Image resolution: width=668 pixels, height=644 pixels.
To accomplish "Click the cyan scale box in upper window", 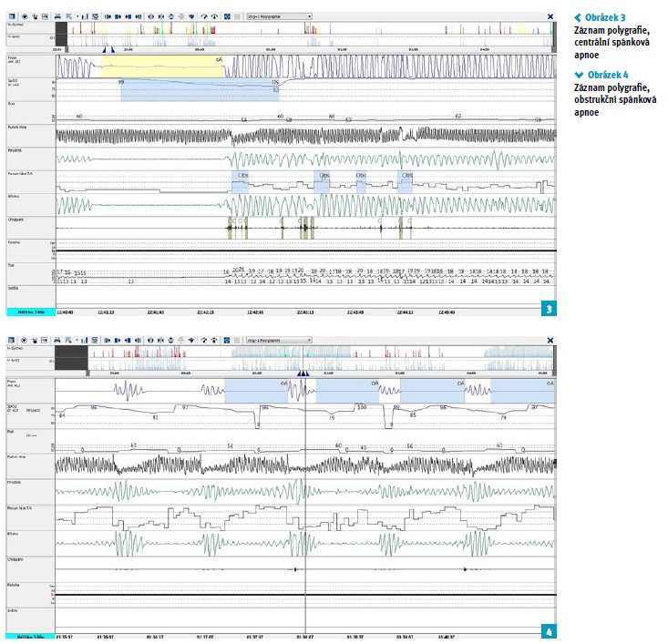I will pos(29,311).
